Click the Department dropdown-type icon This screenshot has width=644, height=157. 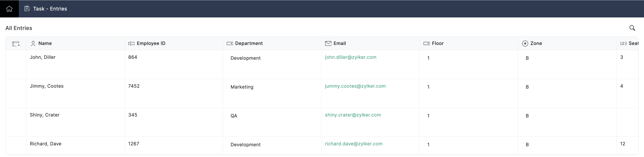click(230, 44)
